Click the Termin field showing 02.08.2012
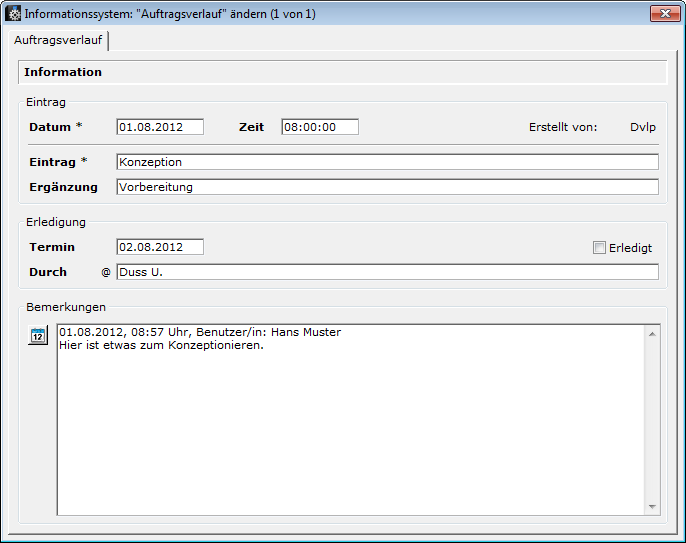 point(160,247)
